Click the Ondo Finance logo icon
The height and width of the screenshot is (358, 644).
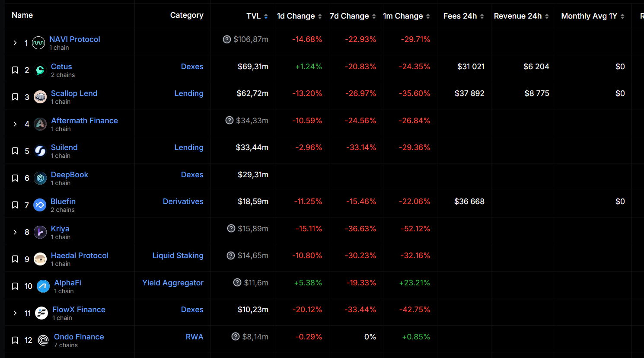click(x=43, y=340)
